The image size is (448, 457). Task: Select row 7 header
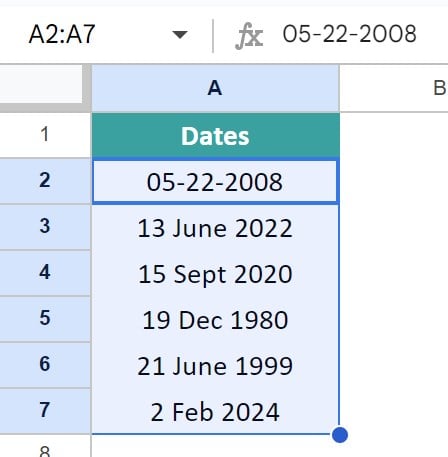[x=45, y=411]
